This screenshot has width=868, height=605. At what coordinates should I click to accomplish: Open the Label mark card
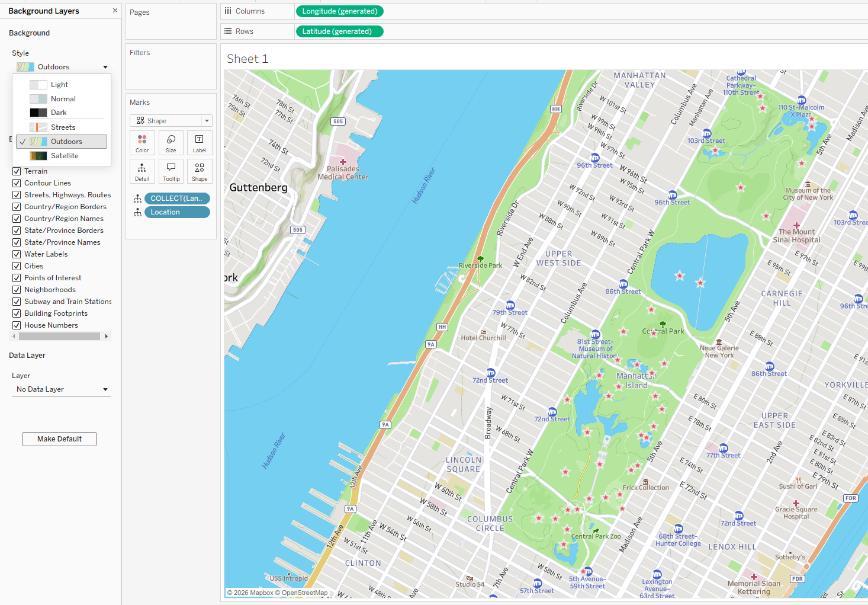[x=200, y=143]
